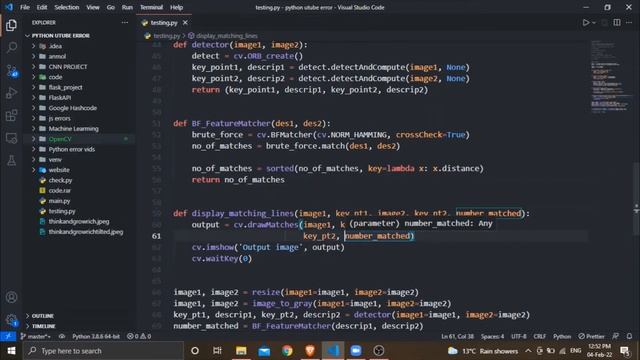
Task: Open the Testing flask icon
Action: 11,160
